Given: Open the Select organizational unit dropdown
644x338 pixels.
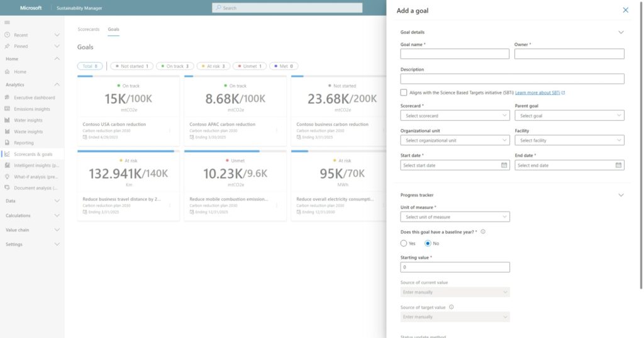Looking at the screenshot, I should coord(455,140).
